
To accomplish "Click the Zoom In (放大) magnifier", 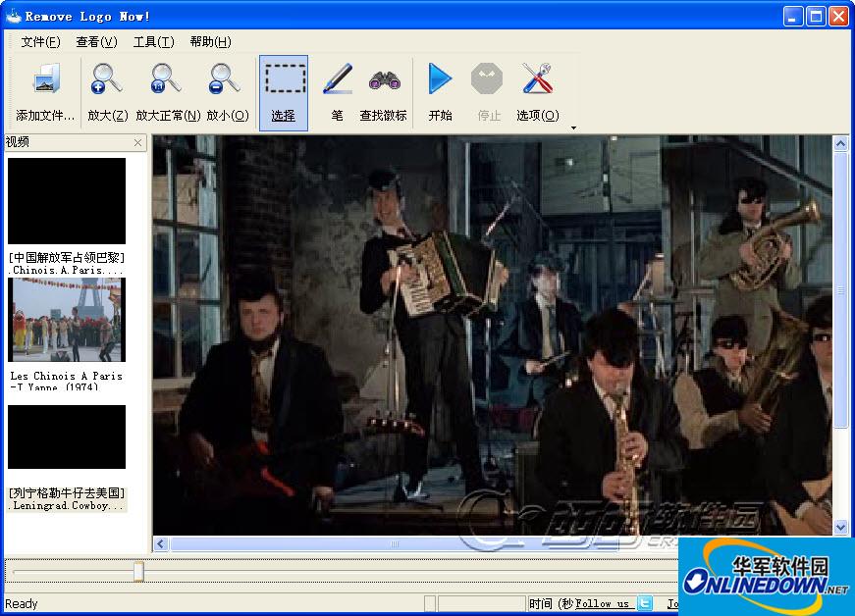I will click(106, 80).
